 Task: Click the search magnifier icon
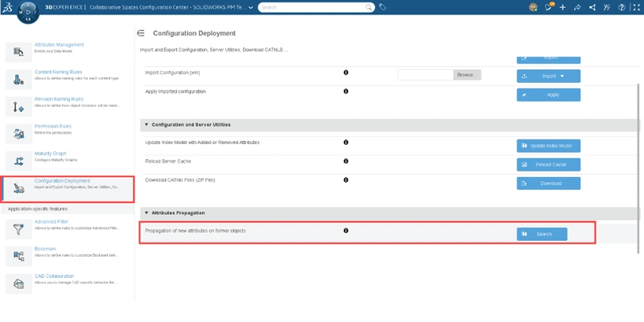click(x=369, y=7)
